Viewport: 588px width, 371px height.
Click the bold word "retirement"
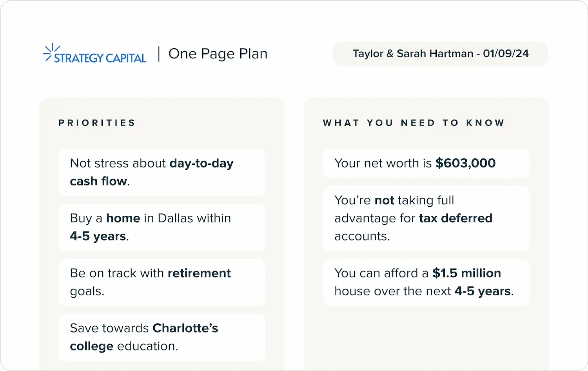199,273
